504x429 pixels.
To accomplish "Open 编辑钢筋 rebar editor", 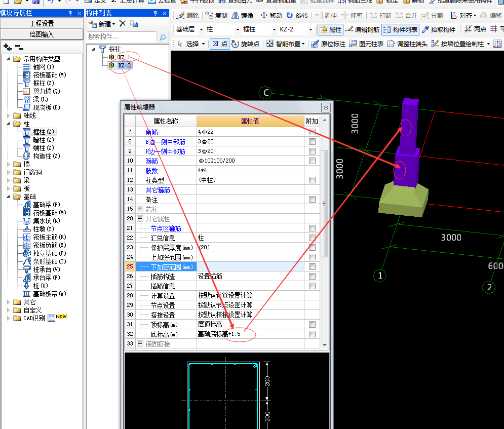I will [362, 29].
